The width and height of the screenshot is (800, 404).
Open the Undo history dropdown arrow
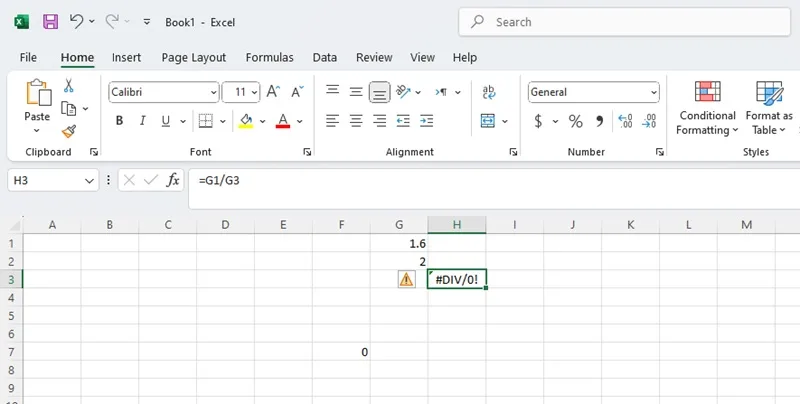92,21
